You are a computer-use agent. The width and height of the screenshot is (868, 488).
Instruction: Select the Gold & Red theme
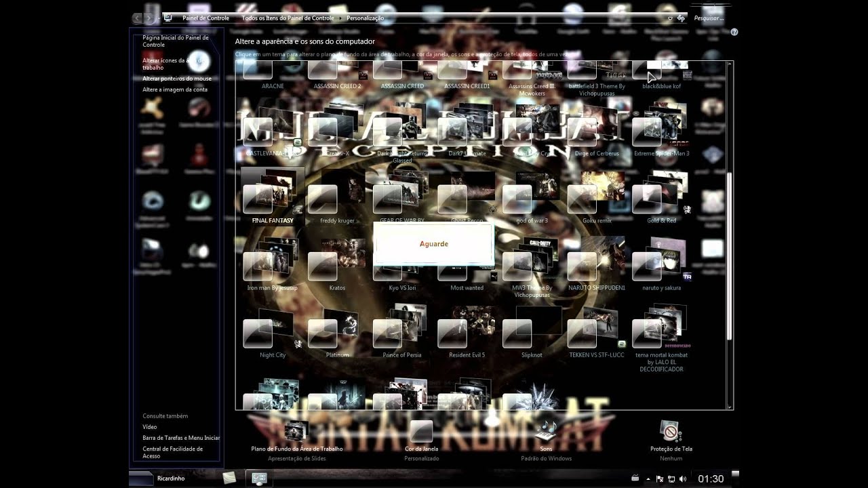click(x=662, y=196)
